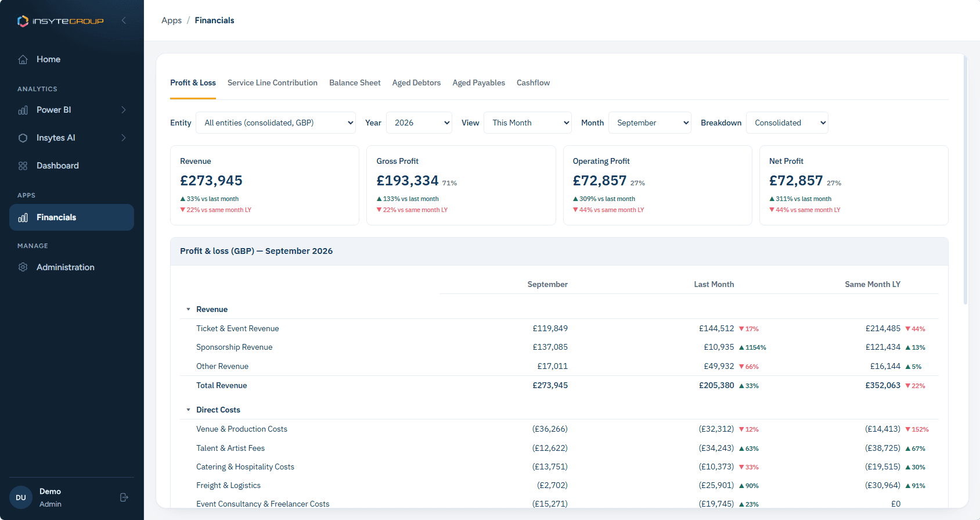
Task: Switch to the Balance Sheet tab
Action: [x=355, y=83]
